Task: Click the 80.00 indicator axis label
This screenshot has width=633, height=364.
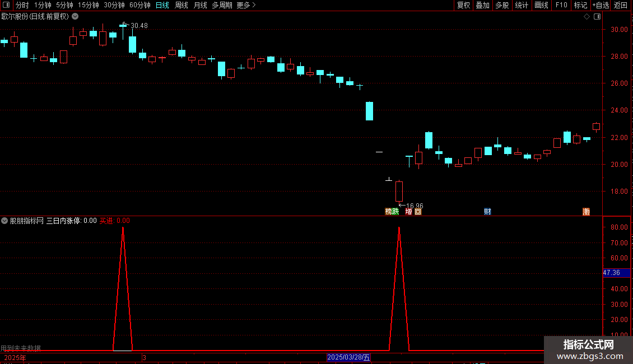Action: click(619, 227)
